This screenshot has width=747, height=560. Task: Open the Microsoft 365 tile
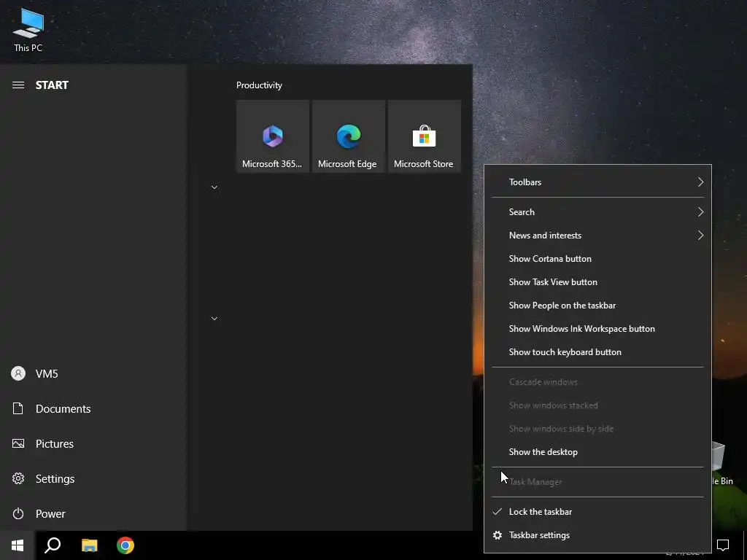pos(273,136)
